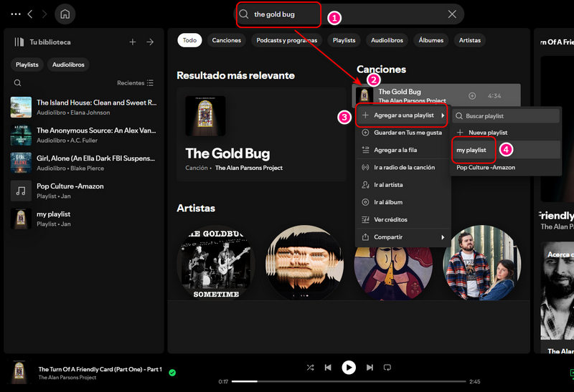Open my playlist in the library

[x=84, y=219]
